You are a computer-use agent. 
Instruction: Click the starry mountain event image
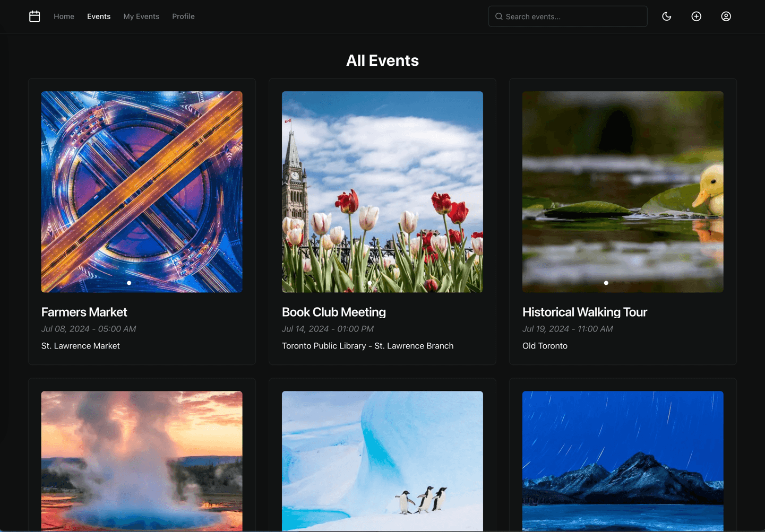coord(623,461)
